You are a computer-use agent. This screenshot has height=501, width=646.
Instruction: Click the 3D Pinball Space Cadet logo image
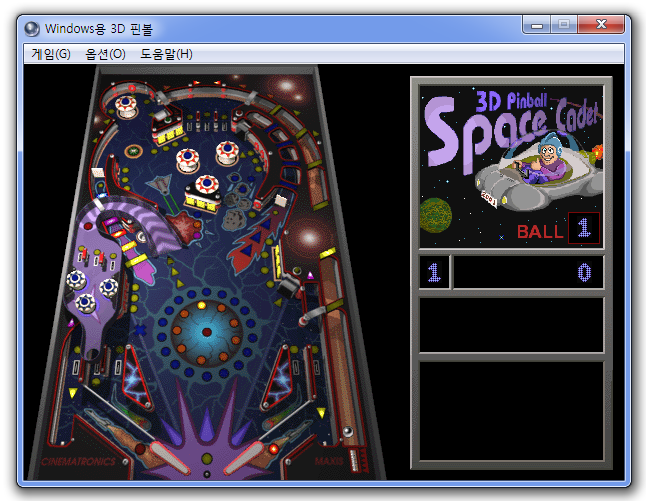[511, 166]
